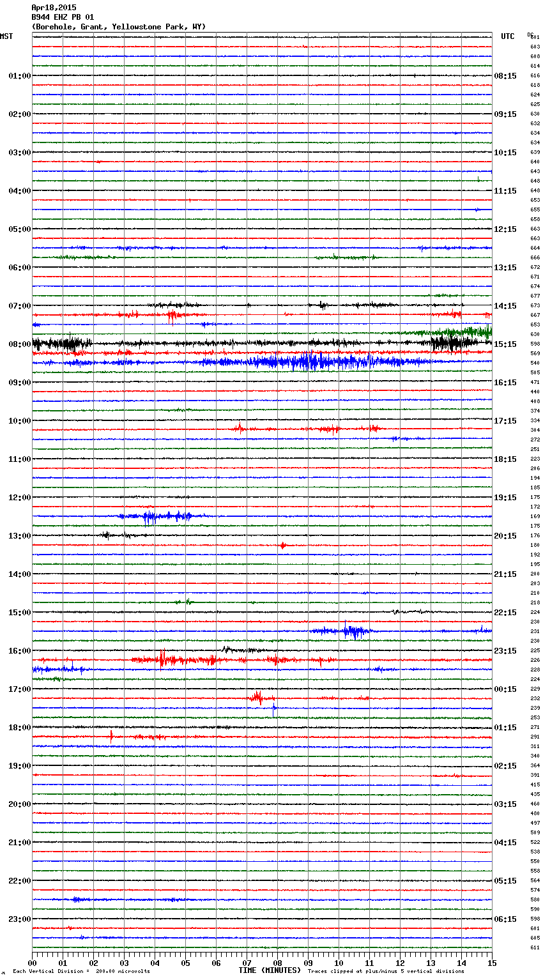Click minute tick label 09 on the axis
This screenshot has width=543, height=980.
pos(308,962)
